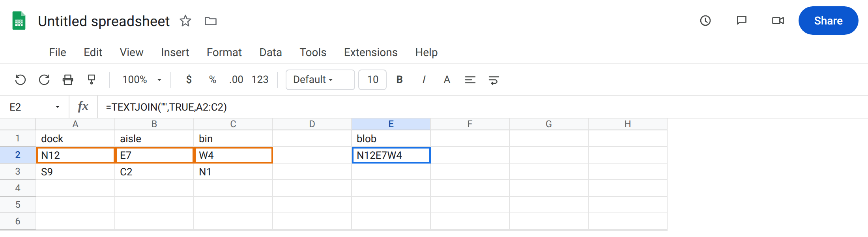Print the spreadsheet
The width and height of the screenshot is (868, 237).
coord(68,80)
